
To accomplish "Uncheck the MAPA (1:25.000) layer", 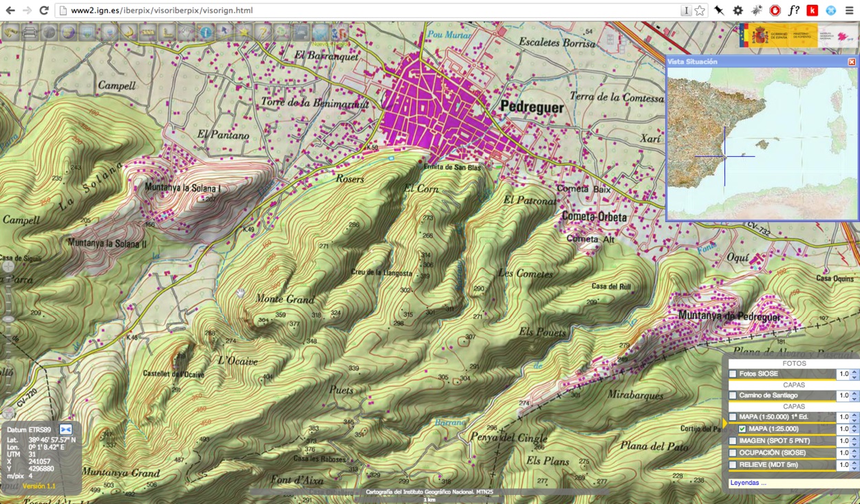I will click(x=742, y=429).
